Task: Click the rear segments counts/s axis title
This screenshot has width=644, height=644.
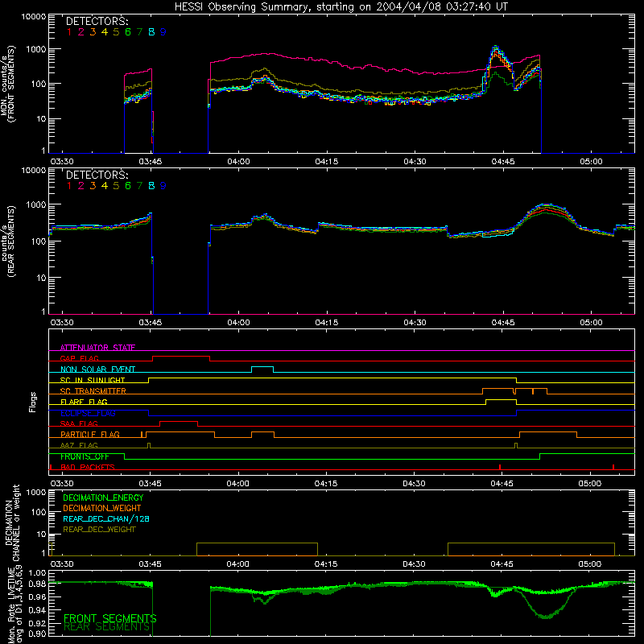Action: tap(7, 242)
